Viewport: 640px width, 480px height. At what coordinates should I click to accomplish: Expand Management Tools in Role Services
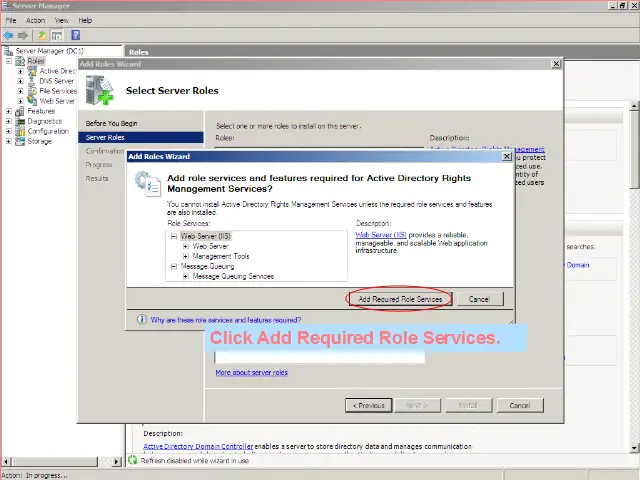point(186,256)
